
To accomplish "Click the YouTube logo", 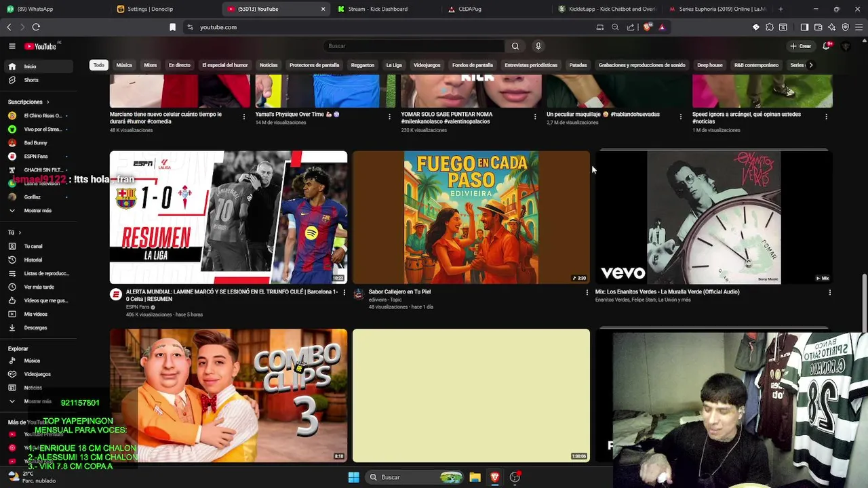I will point(41,46).
